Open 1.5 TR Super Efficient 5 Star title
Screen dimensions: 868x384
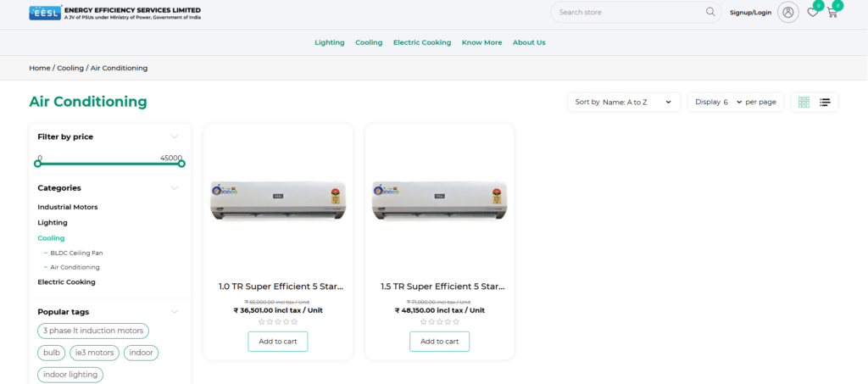[x=442, y=287]
